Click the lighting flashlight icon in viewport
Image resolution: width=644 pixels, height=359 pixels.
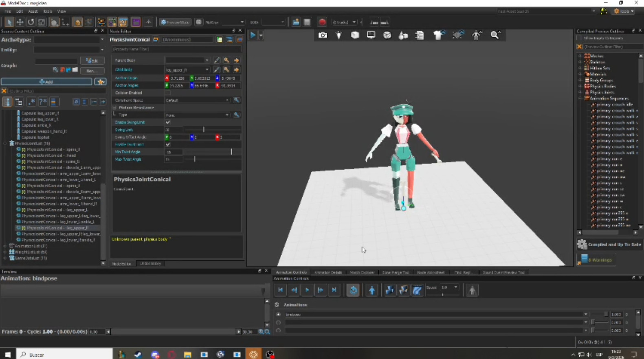338,35
